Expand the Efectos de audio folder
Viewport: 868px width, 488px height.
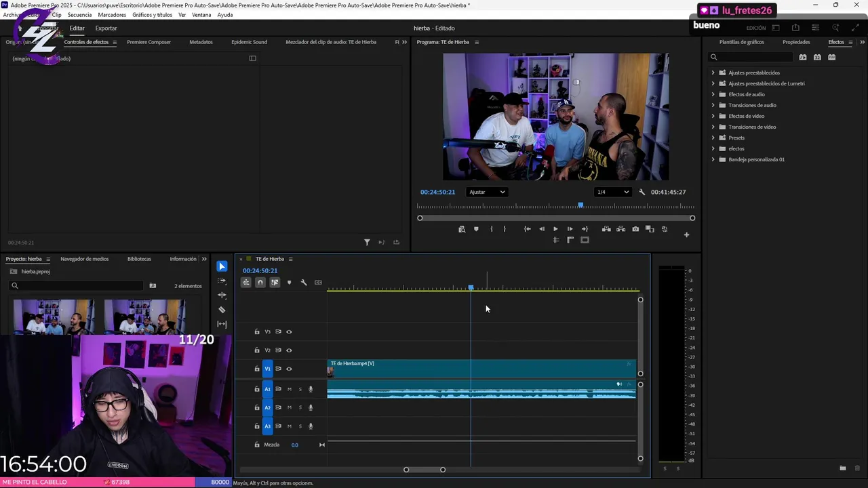(x=713, y=94)
